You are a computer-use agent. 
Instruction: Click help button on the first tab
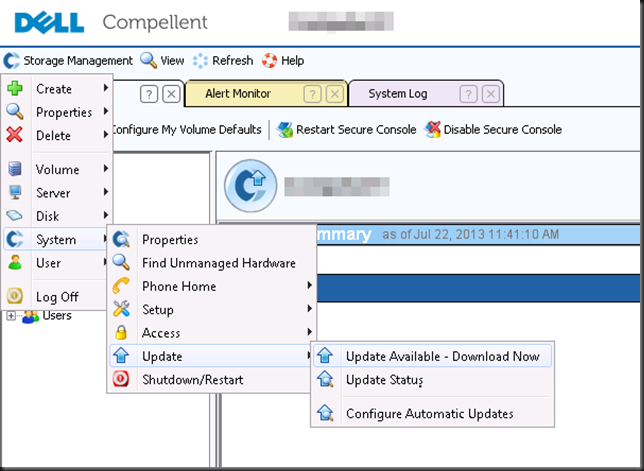(x=149, y=94)
